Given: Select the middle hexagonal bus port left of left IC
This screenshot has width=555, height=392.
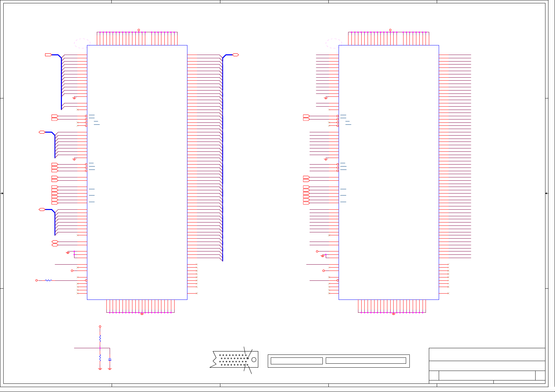Looking at the screenshot, I should (x=42, y=132).
